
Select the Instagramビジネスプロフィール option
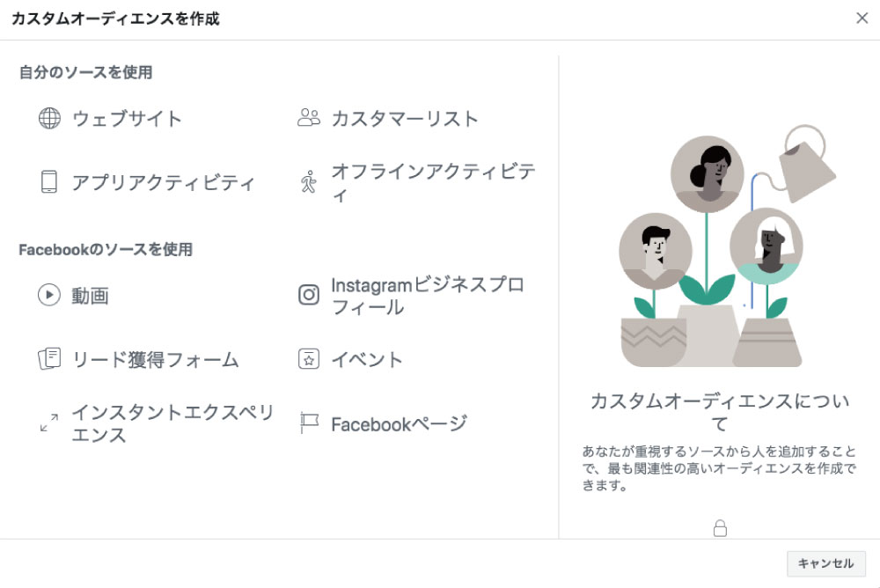[x=427, y=296]
